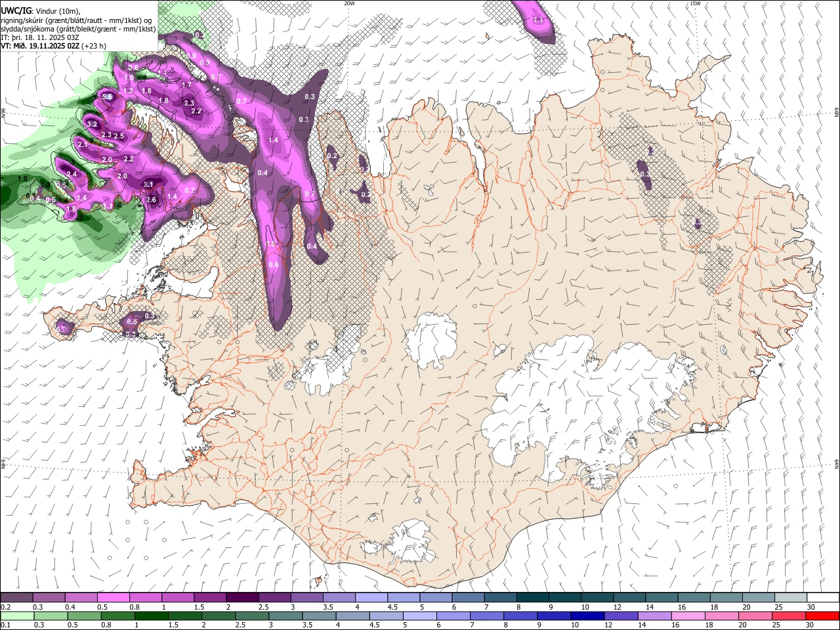This screenshot has height=630, width=840.
Task: Pick the rain scale swatch between 8 and 9
Action: (x=520, y=616)
